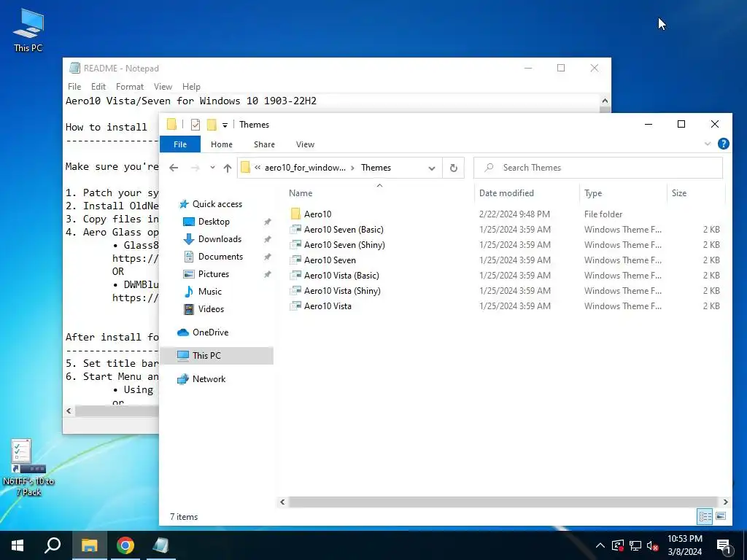Refresh the Themes folder
This screenshot has width=747, height=560.
[x=454, y=168]
